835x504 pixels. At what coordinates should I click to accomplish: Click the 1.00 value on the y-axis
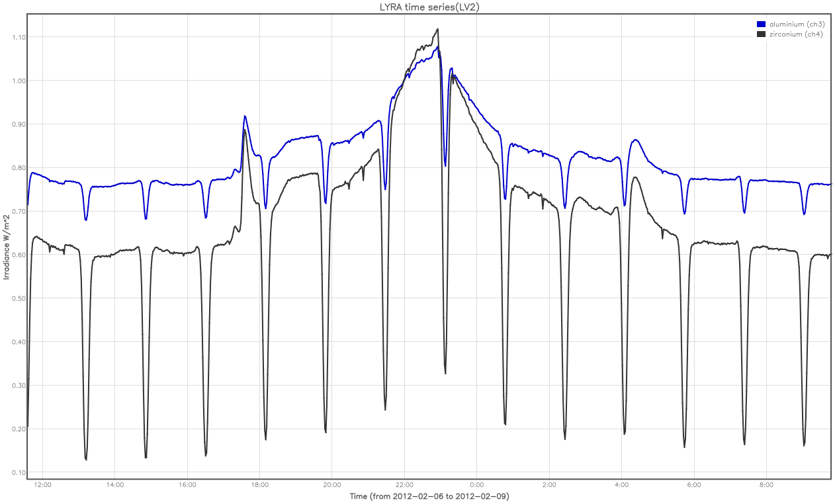pyautogui.click(x=18, y=81)
